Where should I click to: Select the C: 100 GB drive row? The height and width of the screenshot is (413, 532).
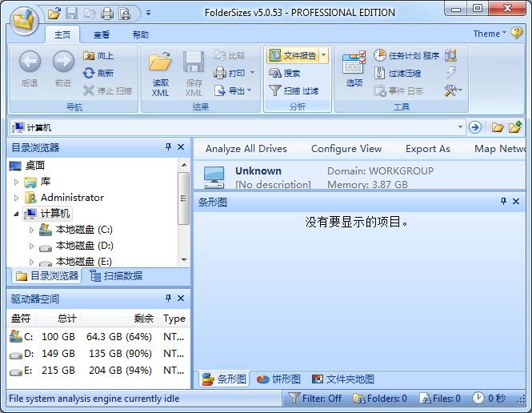click(98, 337)
